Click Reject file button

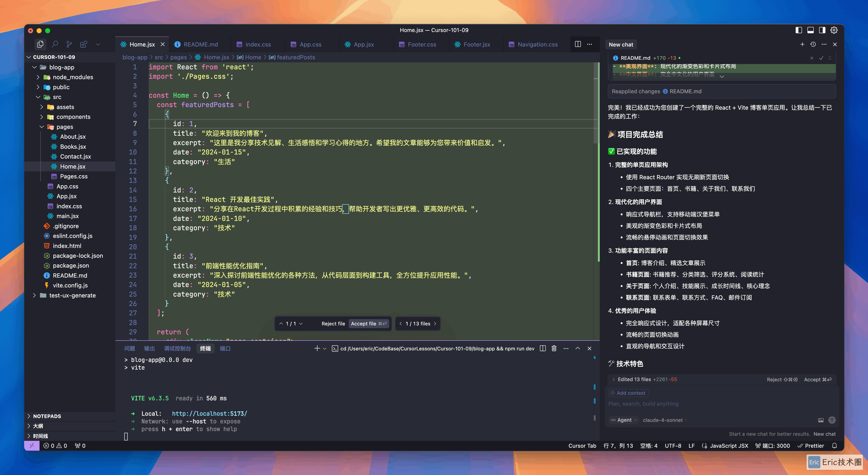tap(333, 323)
